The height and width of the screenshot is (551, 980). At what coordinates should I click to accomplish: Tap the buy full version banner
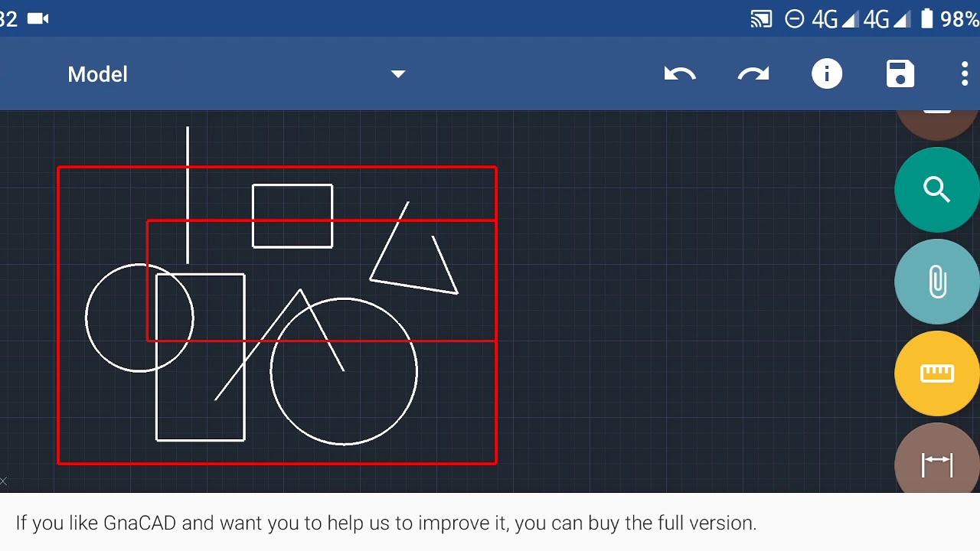(386, 523)
